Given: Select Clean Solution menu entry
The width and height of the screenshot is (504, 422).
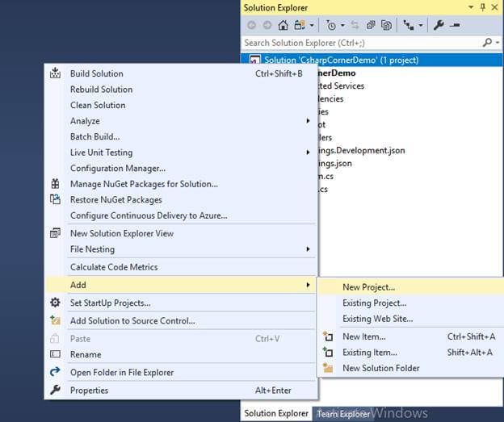Looking at the screenshot, I should 181,105.
